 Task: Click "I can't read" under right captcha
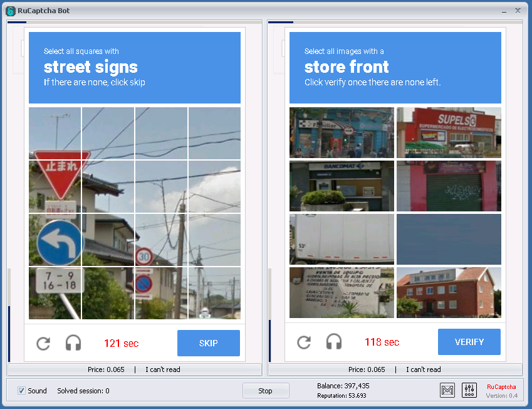tap(423, 369)
